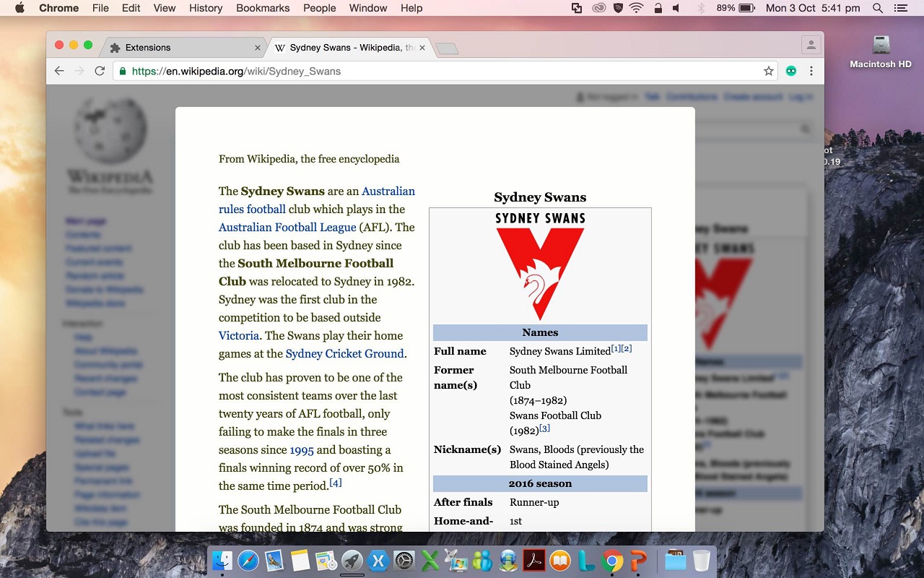
Task: Open Finder from the Dock
Action: point(222,561)
